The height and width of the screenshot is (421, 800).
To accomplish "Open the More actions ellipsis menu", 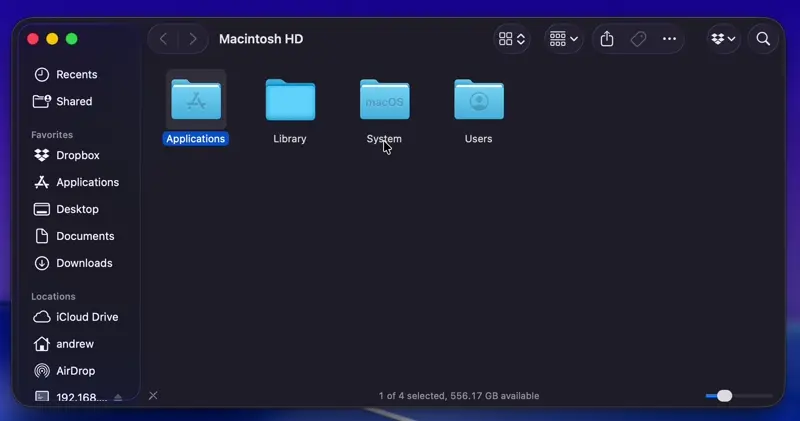I will [669, 39].
